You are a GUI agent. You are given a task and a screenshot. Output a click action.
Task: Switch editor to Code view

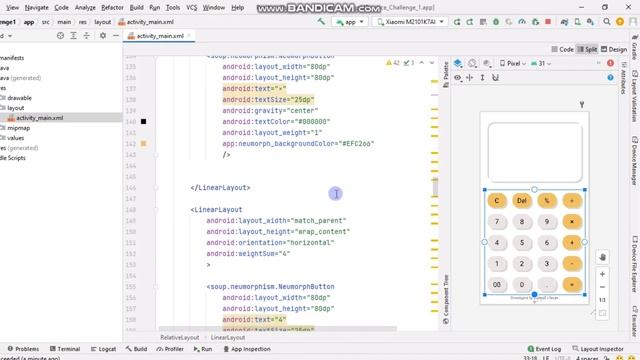click(562, 49)
